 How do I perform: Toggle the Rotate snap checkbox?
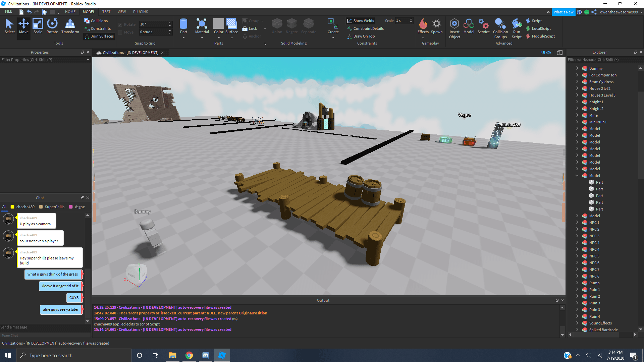click(120, 24)
